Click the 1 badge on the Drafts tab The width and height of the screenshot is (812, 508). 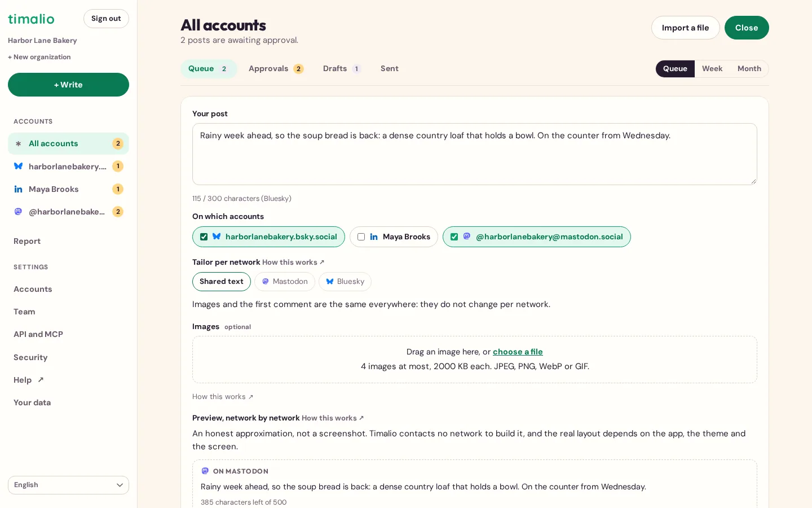356,69
